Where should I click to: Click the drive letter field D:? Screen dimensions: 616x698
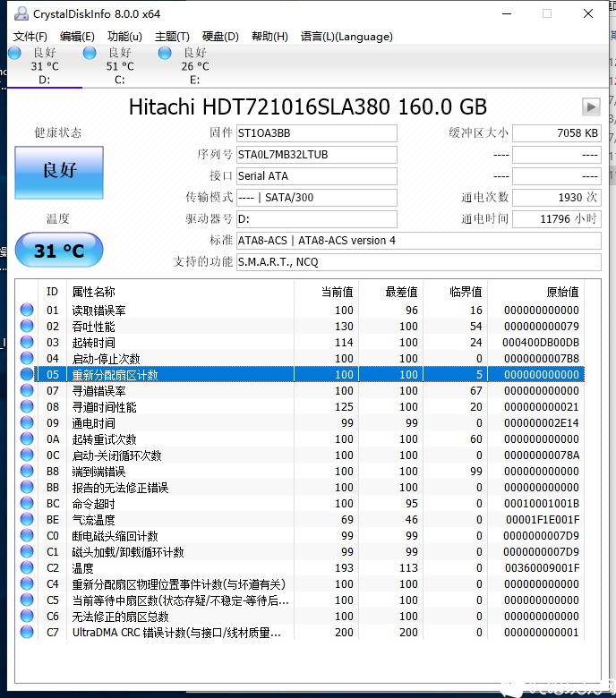coord(317,218)
